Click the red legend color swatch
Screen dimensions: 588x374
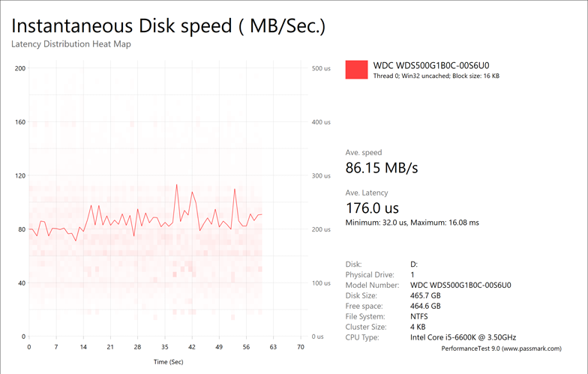click(356, 69)
